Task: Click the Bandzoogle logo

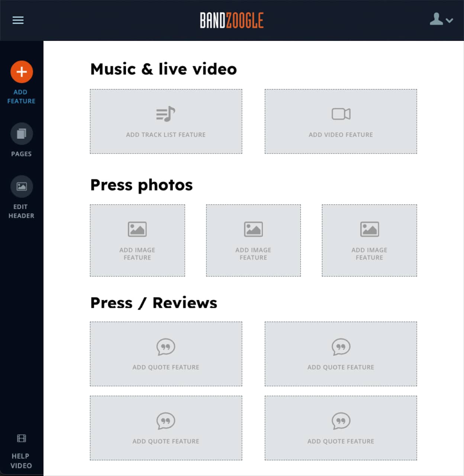Action: [x=232, y=20]
